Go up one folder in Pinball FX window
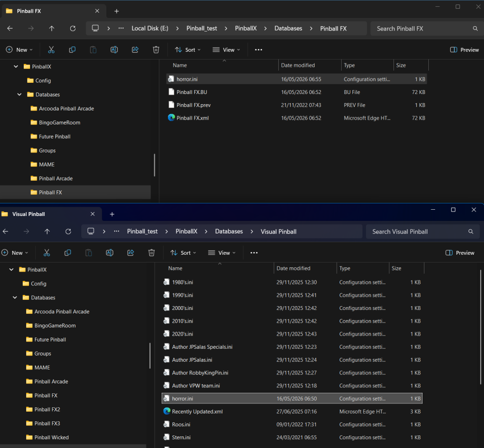This screenshot has height=448, width=484. 52,29
